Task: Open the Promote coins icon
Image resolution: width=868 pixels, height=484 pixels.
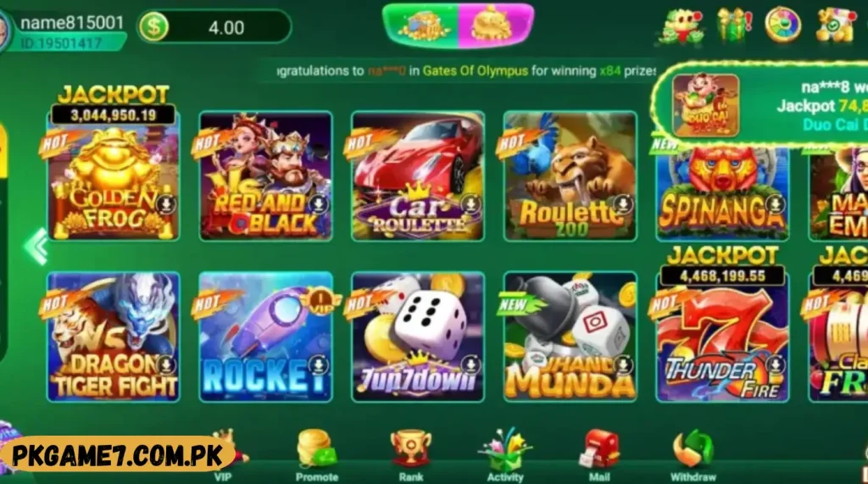Action: coord(317,455)
